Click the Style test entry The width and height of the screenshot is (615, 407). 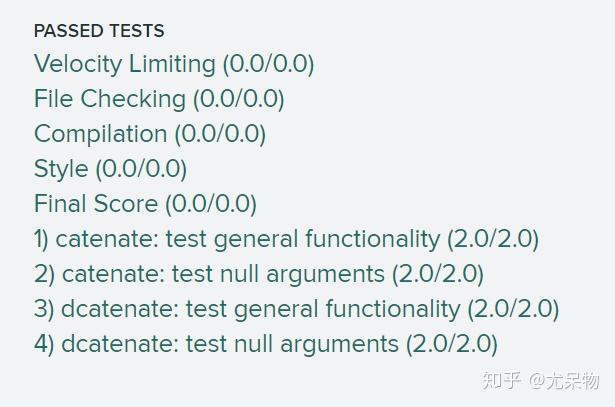60,169
